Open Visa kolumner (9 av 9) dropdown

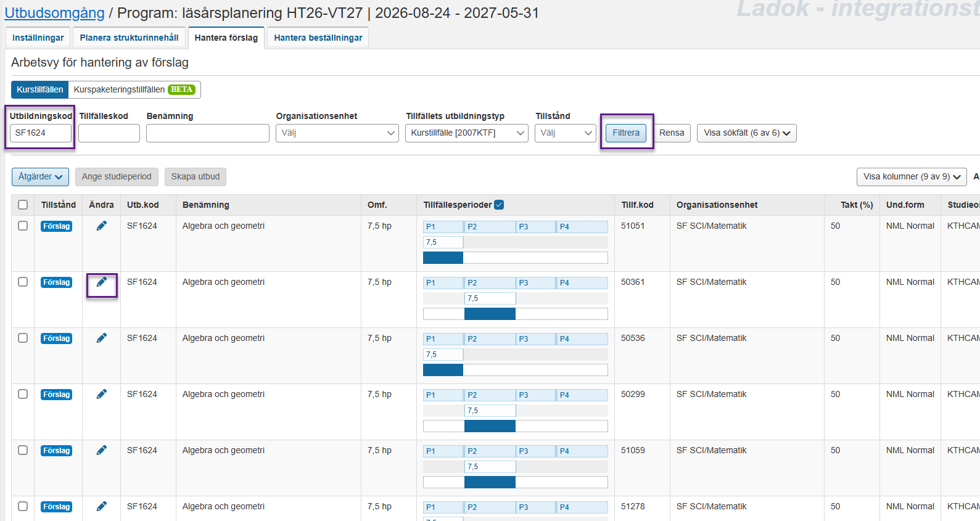(912, 177)
